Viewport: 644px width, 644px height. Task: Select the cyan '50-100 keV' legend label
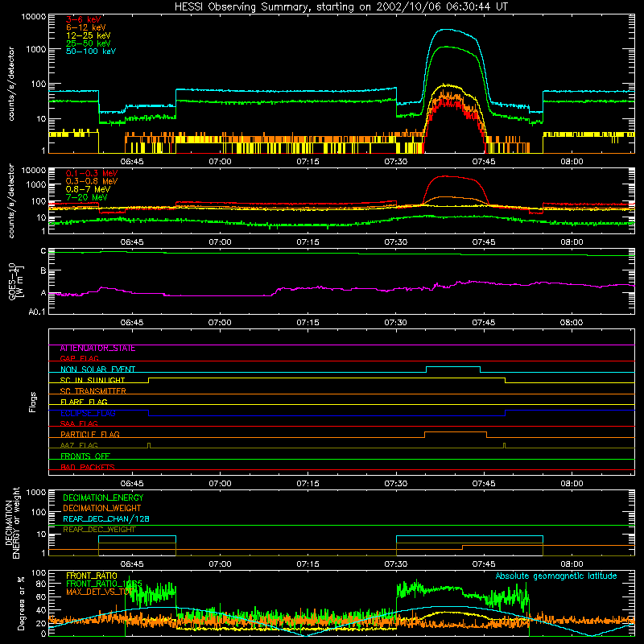[x=91, y=52]
